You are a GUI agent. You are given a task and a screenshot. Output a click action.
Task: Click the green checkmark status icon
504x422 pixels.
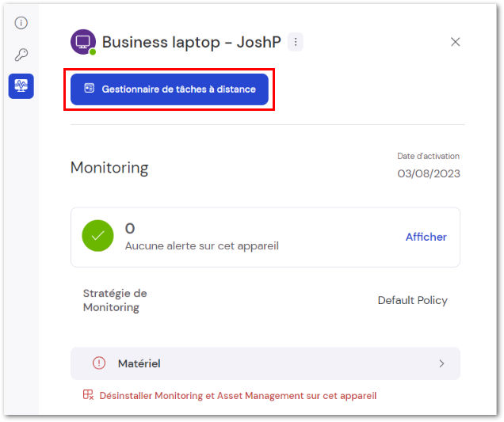tap(97, 236)
